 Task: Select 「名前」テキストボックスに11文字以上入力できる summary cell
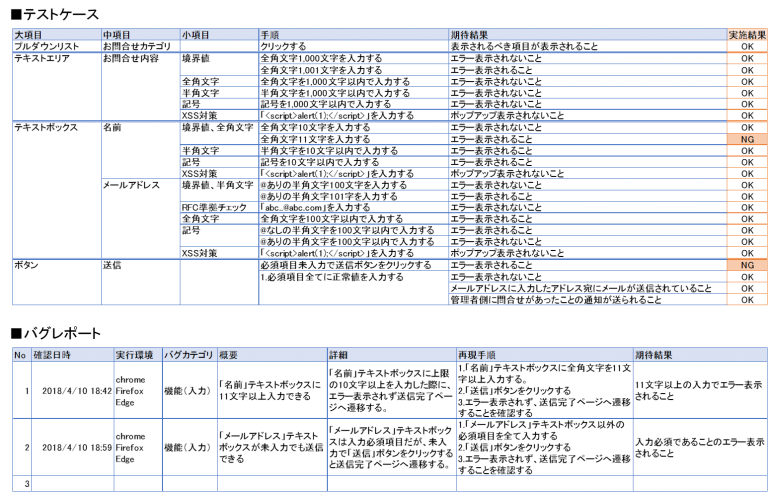pos(272,391)
